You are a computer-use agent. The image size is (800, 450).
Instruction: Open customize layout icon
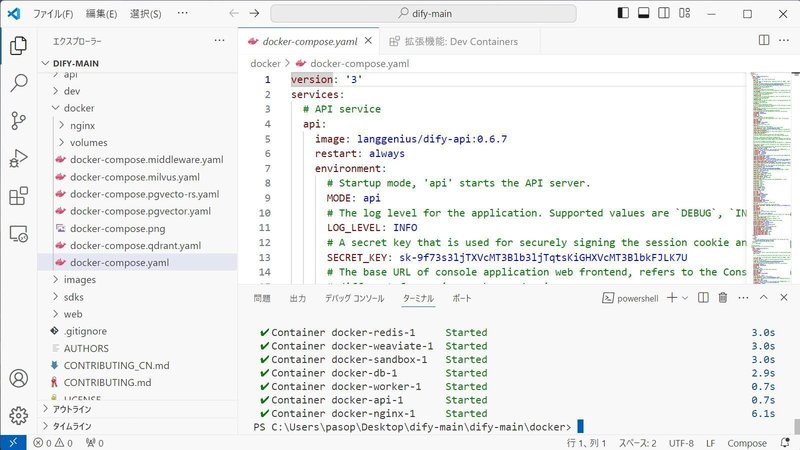(x=685, y=13)
